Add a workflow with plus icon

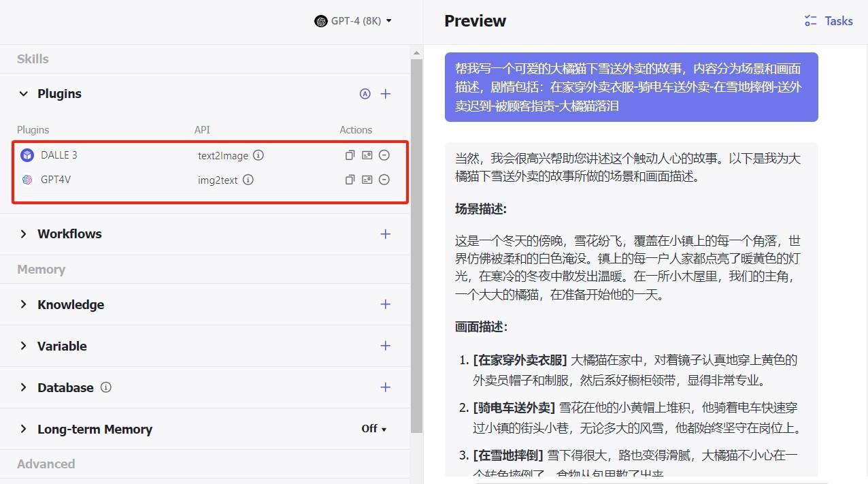click(x=386, y=234)
